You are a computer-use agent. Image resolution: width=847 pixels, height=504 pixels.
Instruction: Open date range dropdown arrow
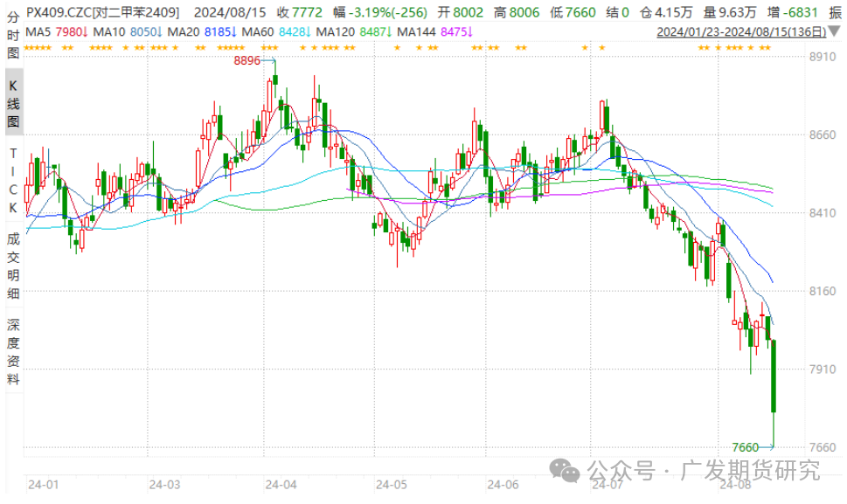pyautogui.click(x=834, y=32)
